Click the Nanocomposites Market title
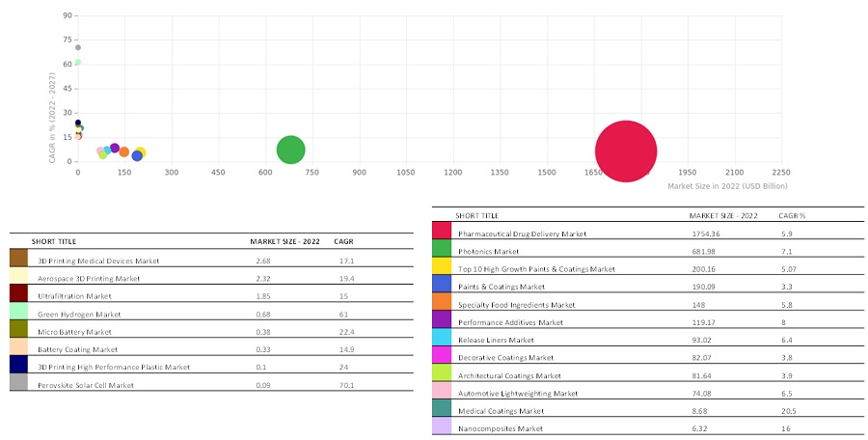The height and width of the screenshot is (440, 868). (x=501, y=427)
